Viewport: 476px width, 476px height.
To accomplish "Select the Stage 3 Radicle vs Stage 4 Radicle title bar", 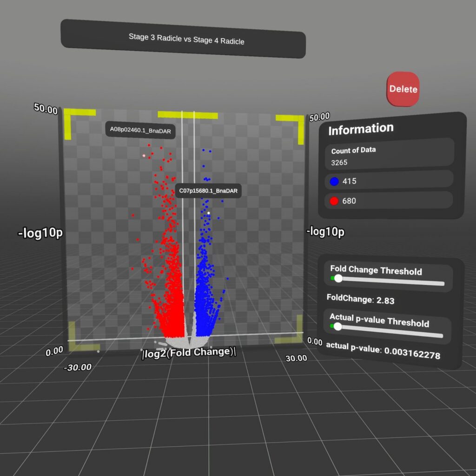I will pyautogui.click(x=183, y=39).
